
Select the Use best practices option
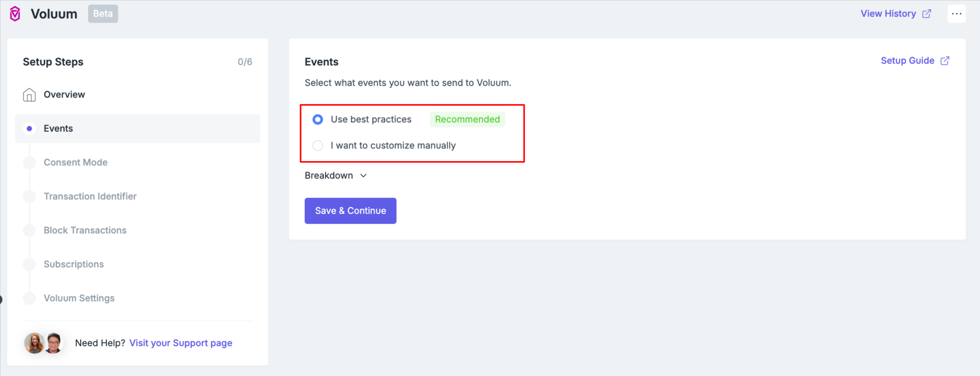(318, 119)
